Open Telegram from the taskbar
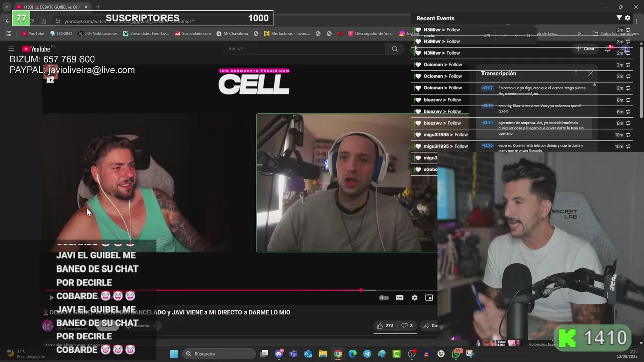The image size is (644, 362). [x=367, y=354]
